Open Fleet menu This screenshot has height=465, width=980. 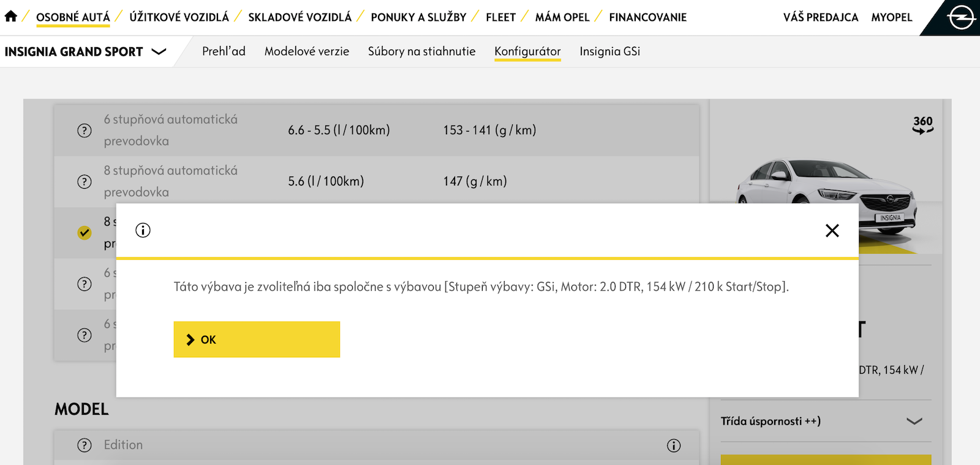pyautogui.click(x=501, y=17)
